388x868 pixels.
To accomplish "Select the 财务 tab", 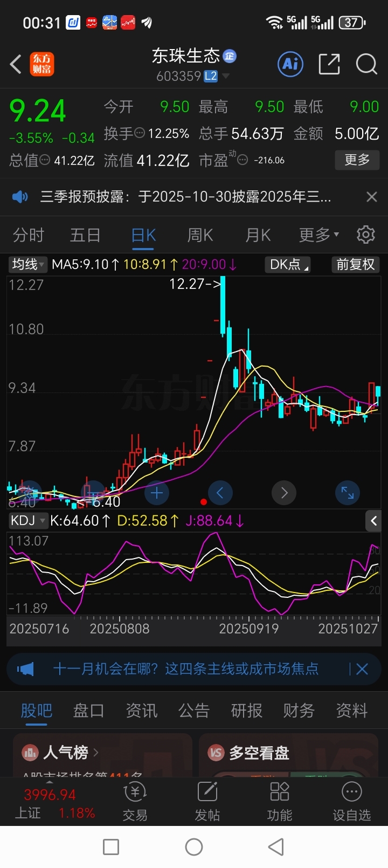I will [x=299, y=711].
